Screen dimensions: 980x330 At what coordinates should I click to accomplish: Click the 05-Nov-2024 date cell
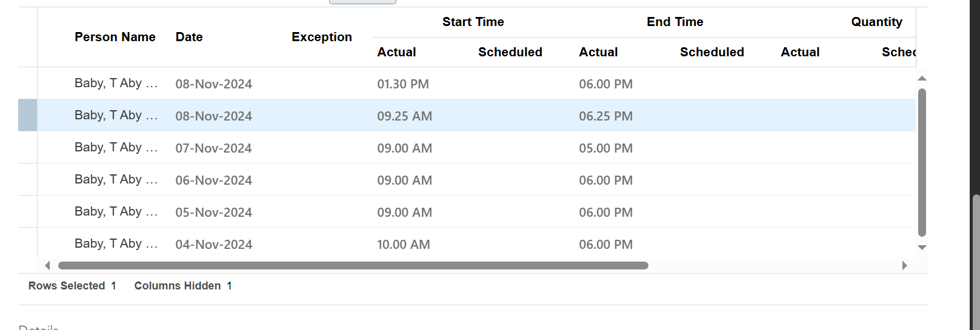214,213
